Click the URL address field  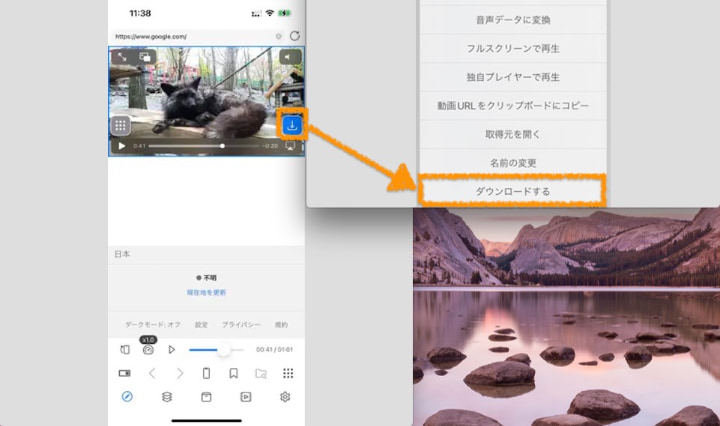190,36
